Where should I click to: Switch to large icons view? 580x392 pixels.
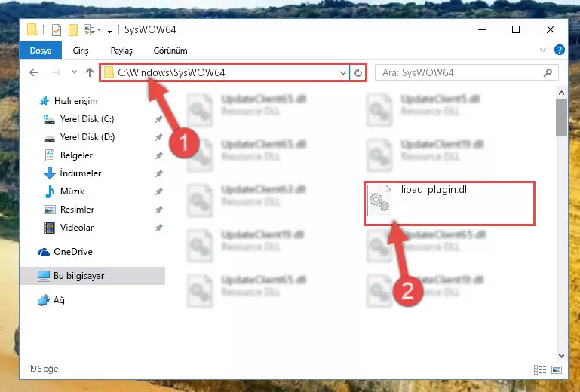pyautogui.click(x=557, y=369)
